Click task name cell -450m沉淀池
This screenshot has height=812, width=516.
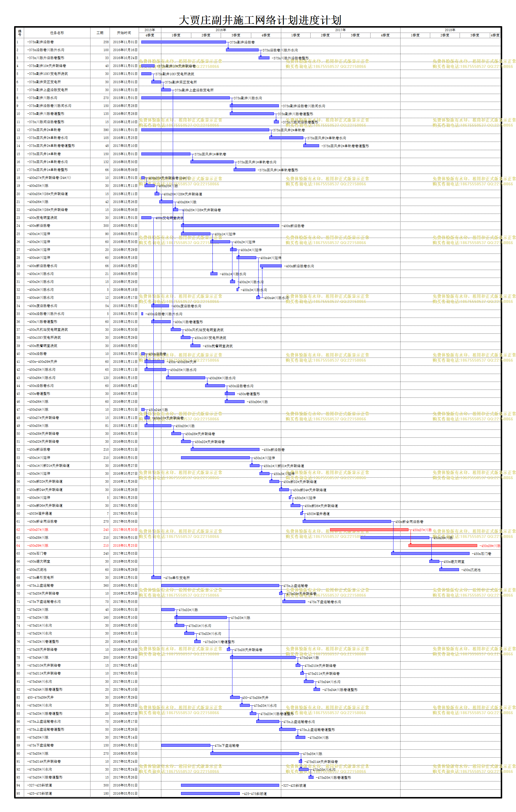coord(57,570)
